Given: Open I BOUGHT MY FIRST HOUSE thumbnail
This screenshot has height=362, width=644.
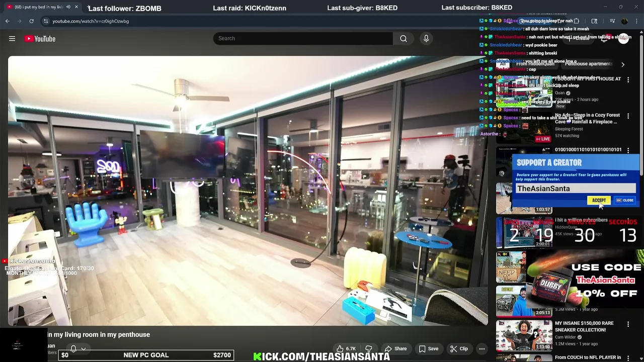Looking at the screenshot, I should coord(524,92).
